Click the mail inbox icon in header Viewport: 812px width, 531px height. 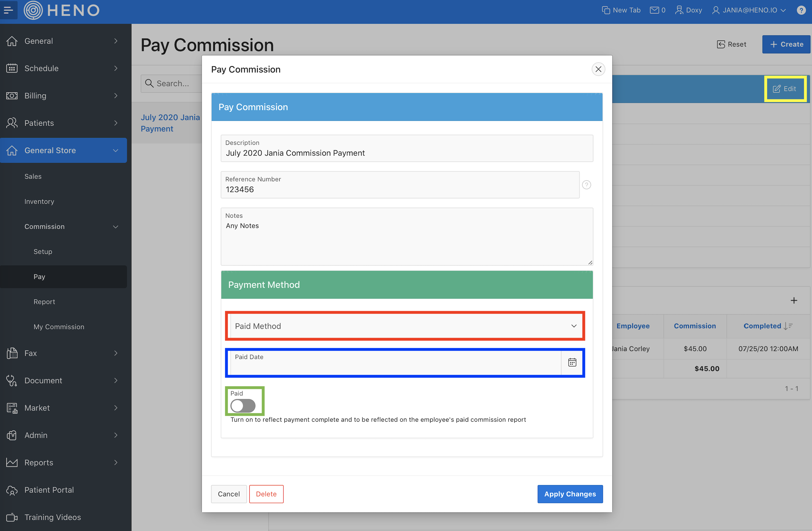point(654,10)
